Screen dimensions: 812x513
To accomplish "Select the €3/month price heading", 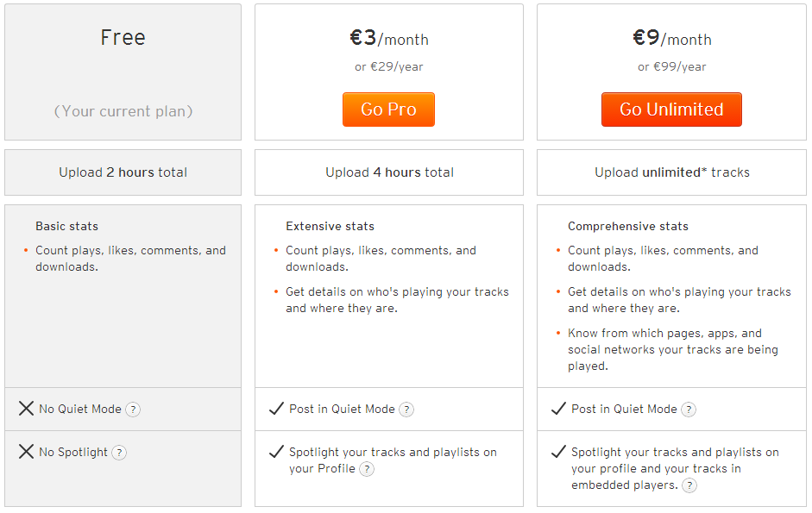I will (389, 38).
